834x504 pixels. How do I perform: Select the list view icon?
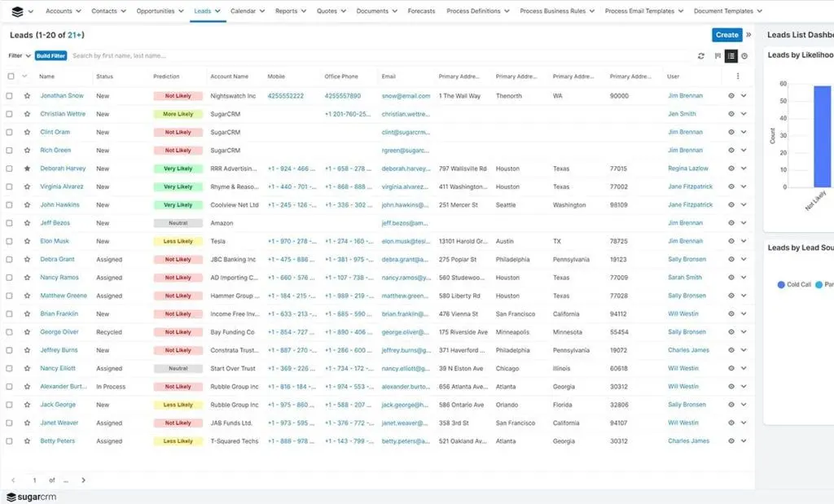pyautogui.click(x=731, y=56)
